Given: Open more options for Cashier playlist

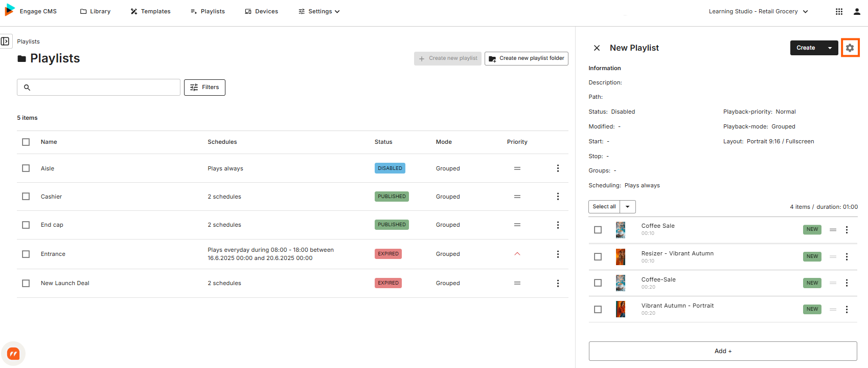Looking at the screenshot, I should (558, 197).
